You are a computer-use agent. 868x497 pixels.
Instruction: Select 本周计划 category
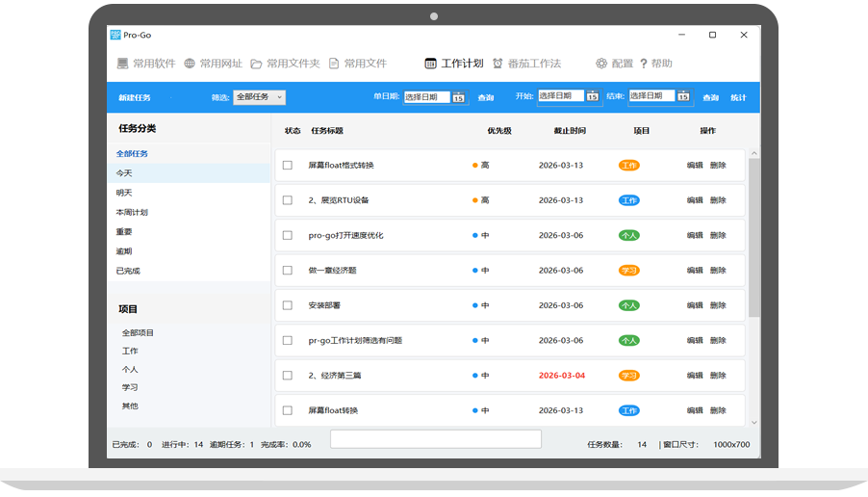pos(132,212)
